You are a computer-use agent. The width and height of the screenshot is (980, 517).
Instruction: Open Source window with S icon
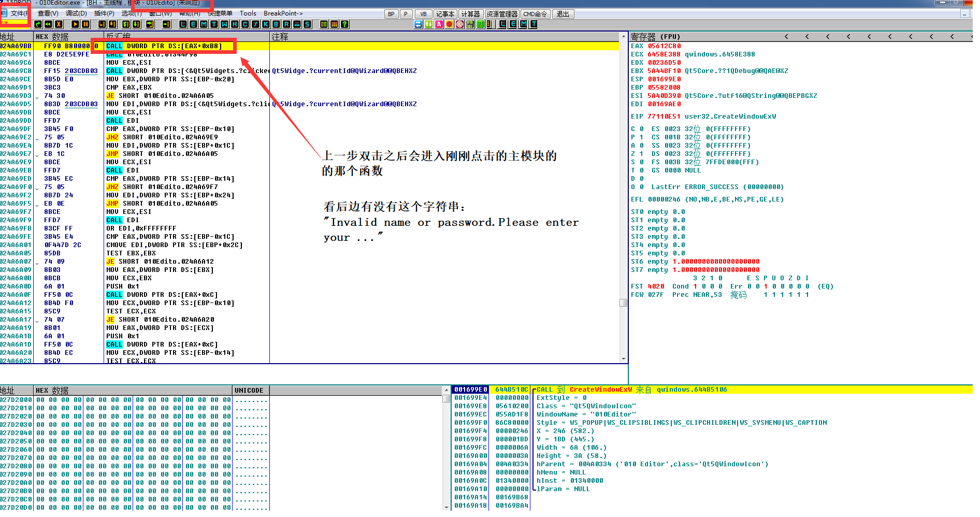(307, 24)
